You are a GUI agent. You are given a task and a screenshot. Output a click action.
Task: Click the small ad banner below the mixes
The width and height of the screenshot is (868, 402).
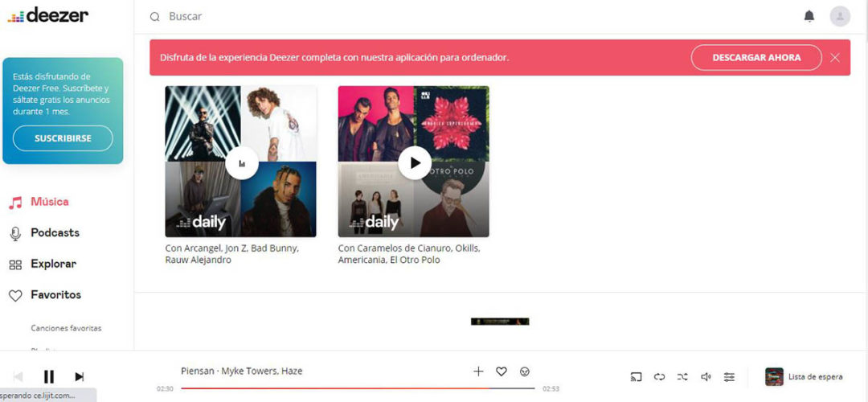click(x=500, y=322)
